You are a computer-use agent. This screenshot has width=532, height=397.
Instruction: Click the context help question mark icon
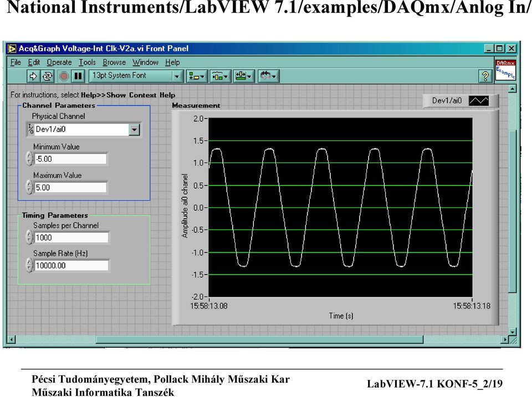485,76
